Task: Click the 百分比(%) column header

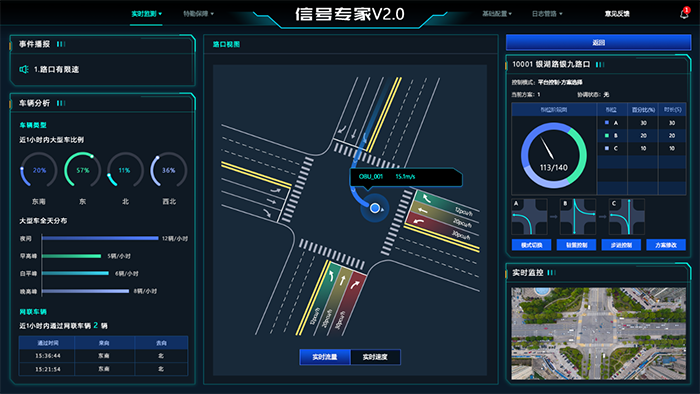Action: tap(643, 110)
